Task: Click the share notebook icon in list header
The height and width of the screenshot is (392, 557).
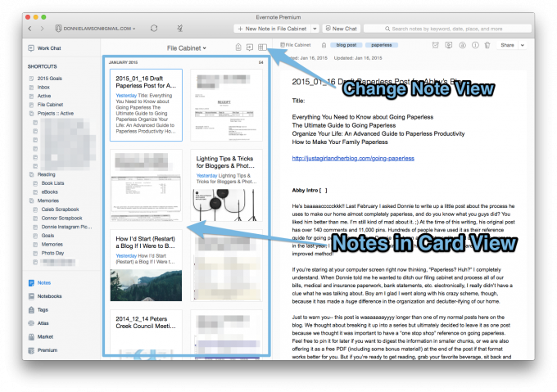Action: pos(250,47)
